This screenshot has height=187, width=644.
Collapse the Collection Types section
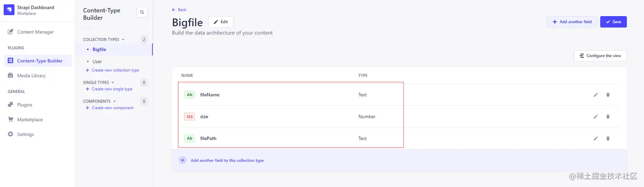click(104, 40)
